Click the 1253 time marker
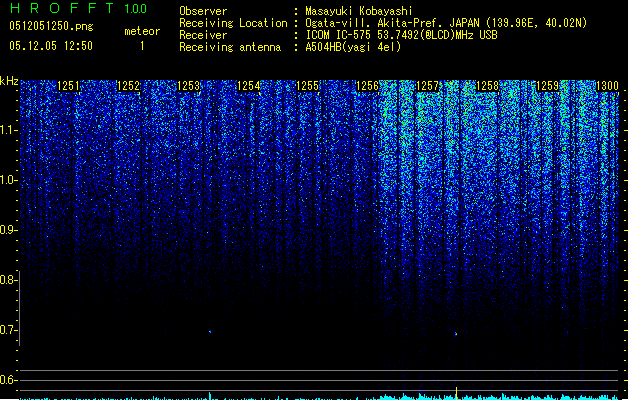 click(188, 86)
